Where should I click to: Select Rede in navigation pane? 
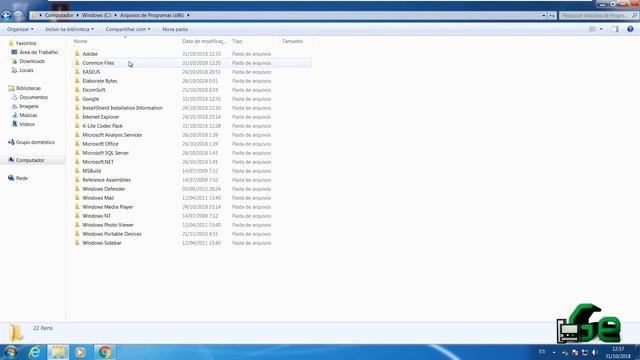pos(22,178)
